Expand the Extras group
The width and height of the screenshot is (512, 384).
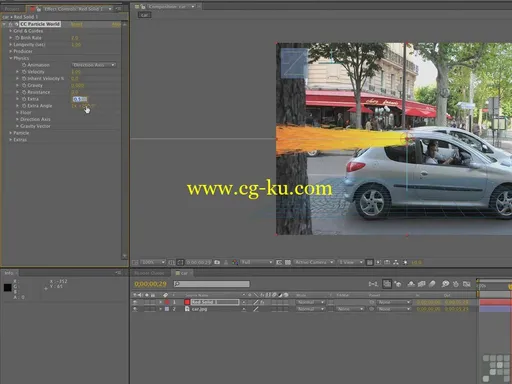[x=11, y=140]
